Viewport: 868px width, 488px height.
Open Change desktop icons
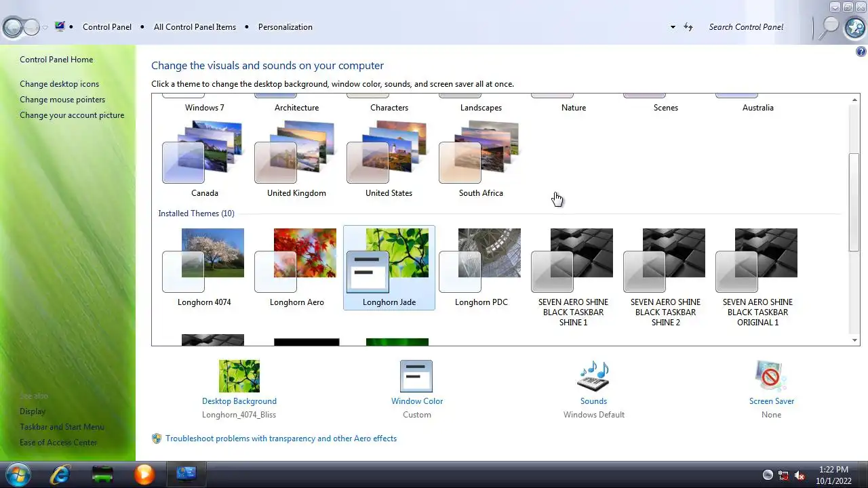click(x=59, y=84)
